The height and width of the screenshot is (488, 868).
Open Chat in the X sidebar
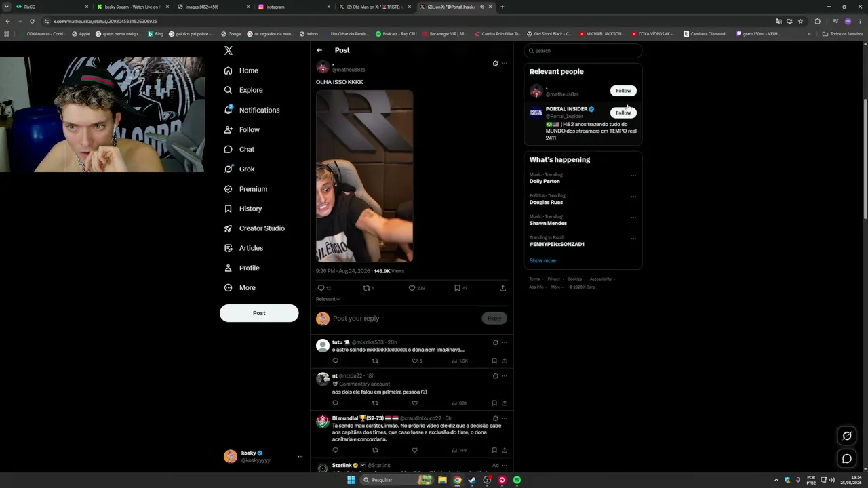click(x=239, y=149)
